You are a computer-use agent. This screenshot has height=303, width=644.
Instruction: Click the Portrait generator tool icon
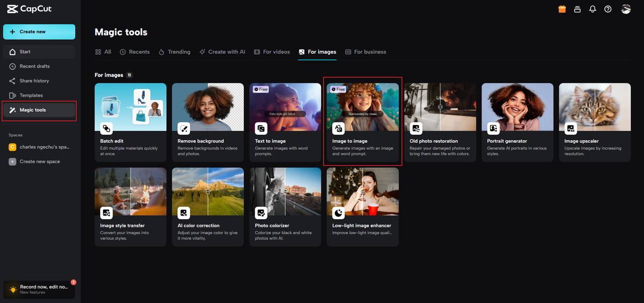coord(494,129)
